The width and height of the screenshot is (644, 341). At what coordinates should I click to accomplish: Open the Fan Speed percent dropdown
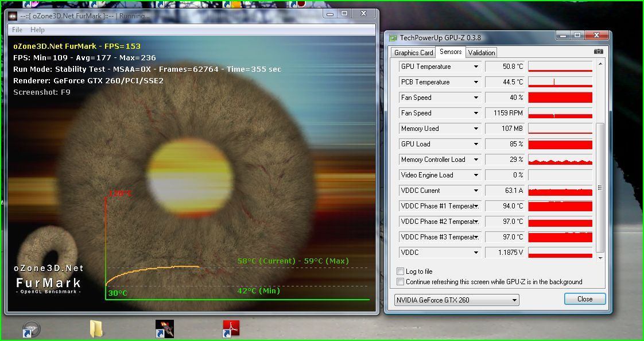476,98
